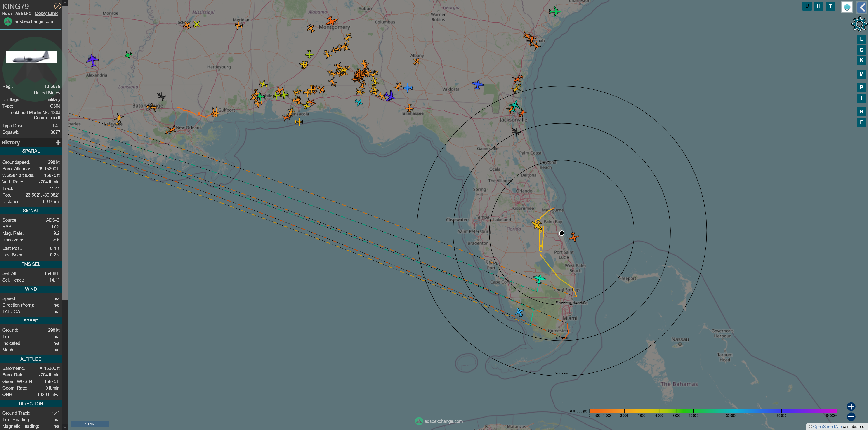Click the QNH value 1020.0 hPa
Image resolution: width=868 pixels, height=430 pixels.
[48, 395]
